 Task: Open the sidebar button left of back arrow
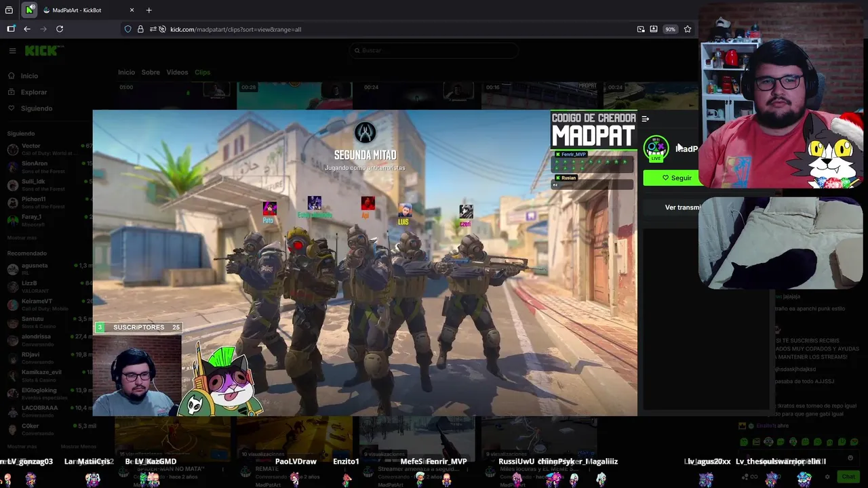pyautogui.click(x=11, y=29)
